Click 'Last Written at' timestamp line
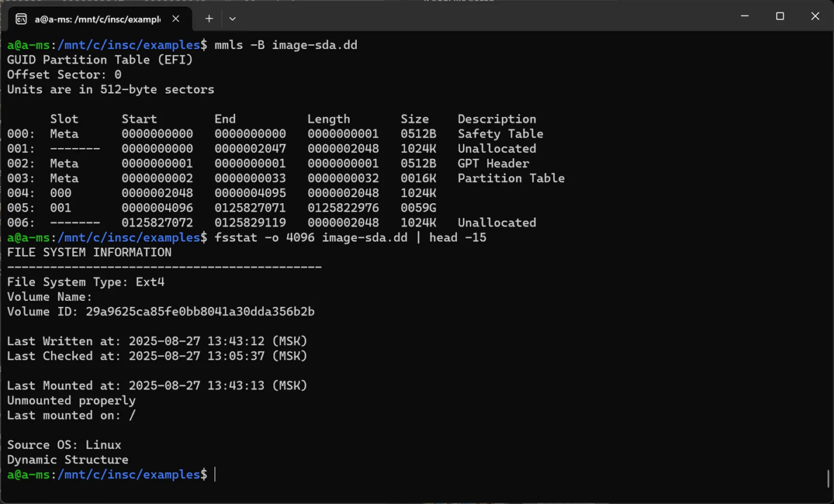The width and height of the screenshot is (834, 504). (x=157, y=341)
